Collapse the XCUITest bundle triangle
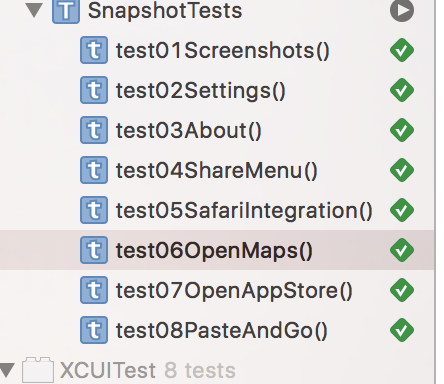 (7, 370)
